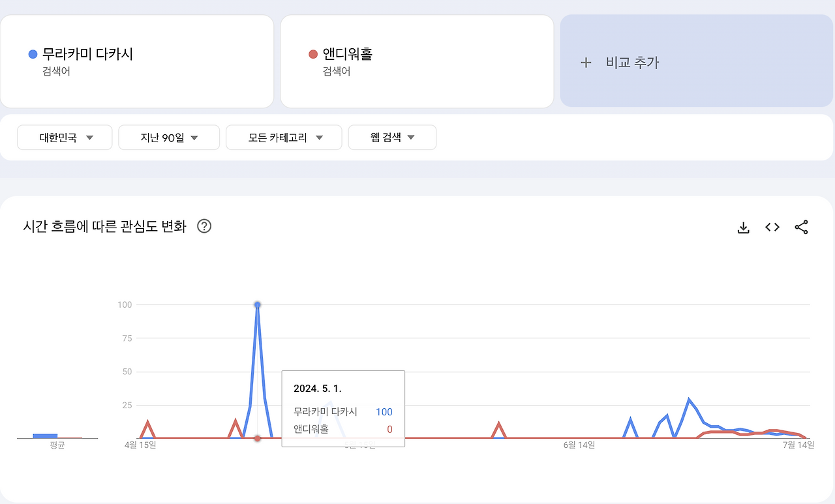Click the plus icon in 비교 추가 card

click(586, 63)
